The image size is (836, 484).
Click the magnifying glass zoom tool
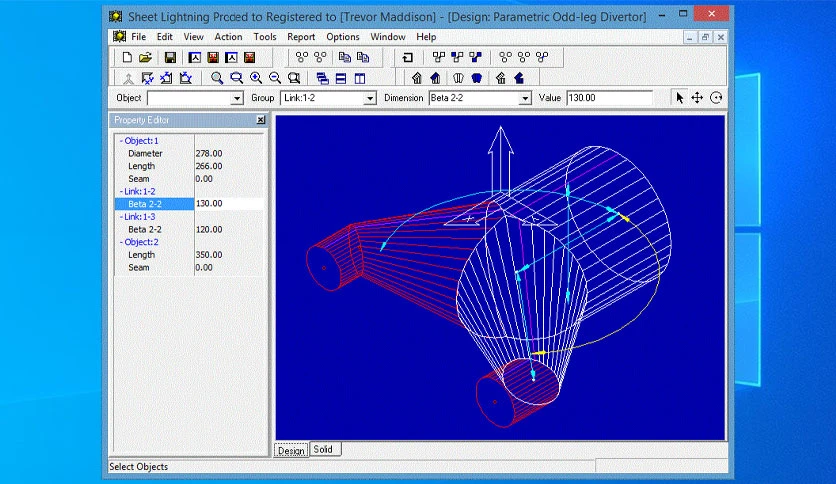click(216, 78)
